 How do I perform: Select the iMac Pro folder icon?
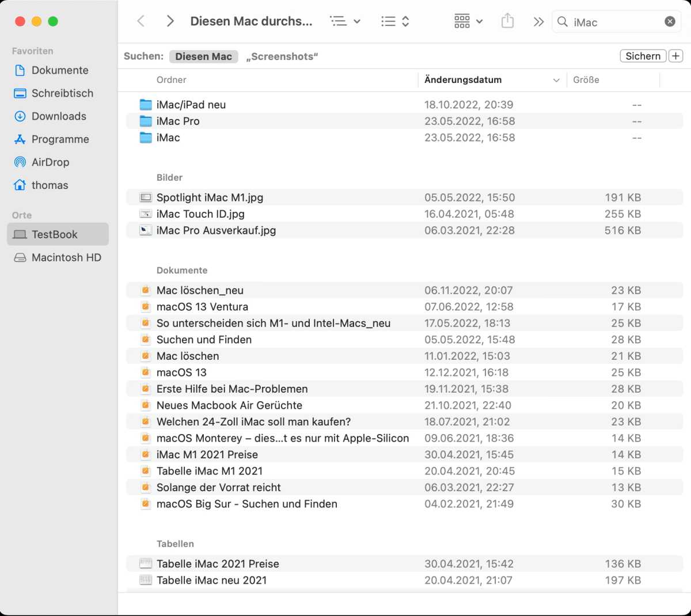[x=146, y=121]
